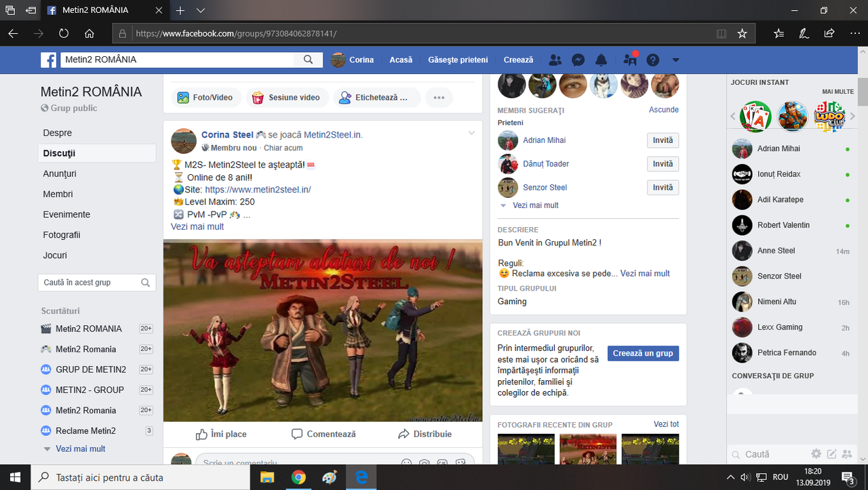Open friend requests icon in Facebook header

555,60
